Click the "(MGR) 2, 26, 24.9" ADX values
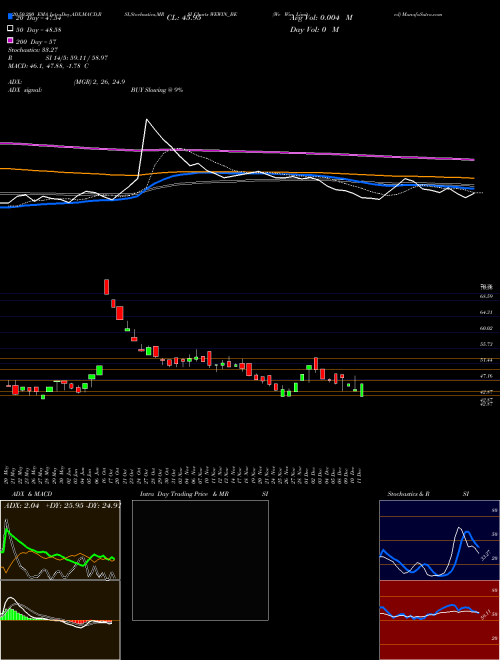The width and height of the screenshot is (500, 660). coord(99,82)
